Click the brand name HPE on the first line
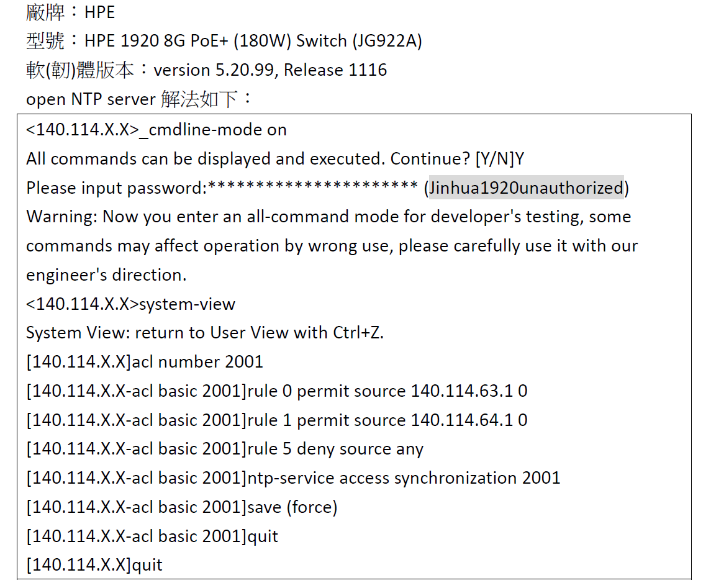This screenshot has height=588, width=711. click(x=99, y=12)
